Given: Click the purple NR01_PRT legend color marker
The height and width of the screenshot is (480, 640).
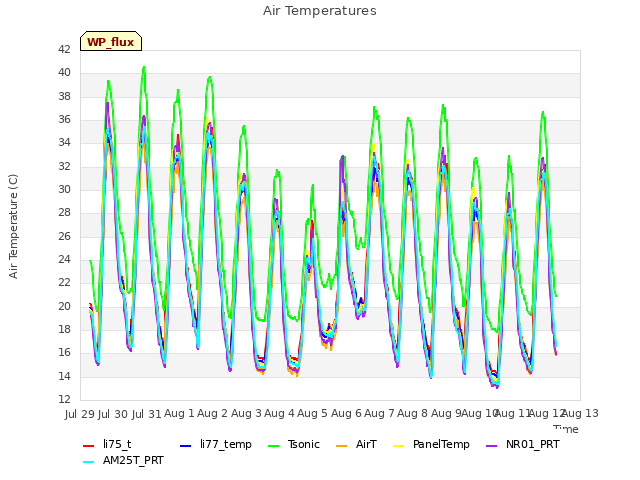Looking at the screenshot, I should (491, 446).
